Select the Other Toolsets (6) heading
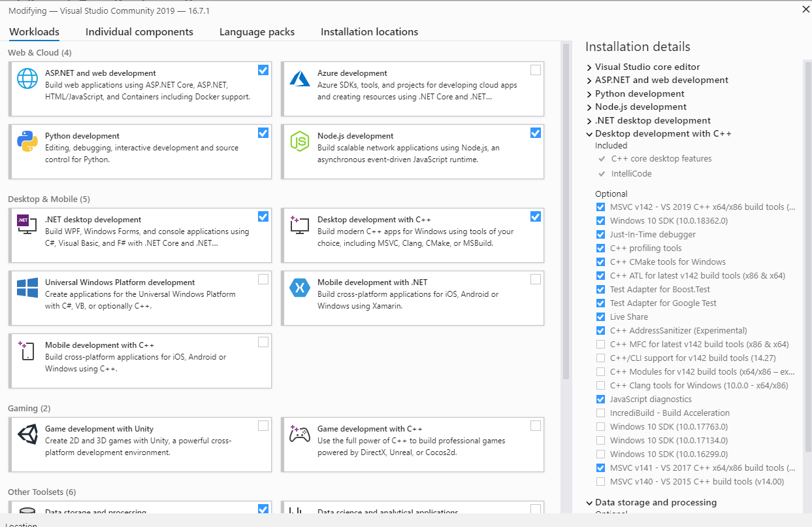The height and width of the screenshot is (527, 812). pyautogui.click(x=42, y=492)
